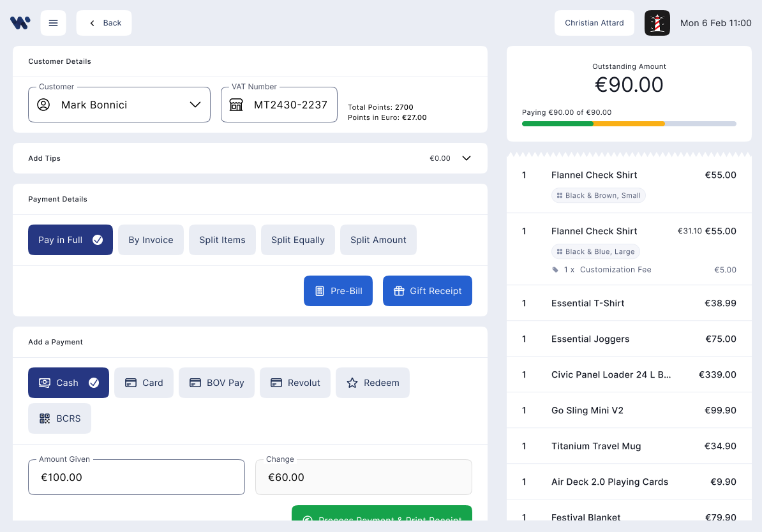The height and width of the screenshot is (532, 762).
Task: Click the store logo beside the date
Action: tap(657, 22)
